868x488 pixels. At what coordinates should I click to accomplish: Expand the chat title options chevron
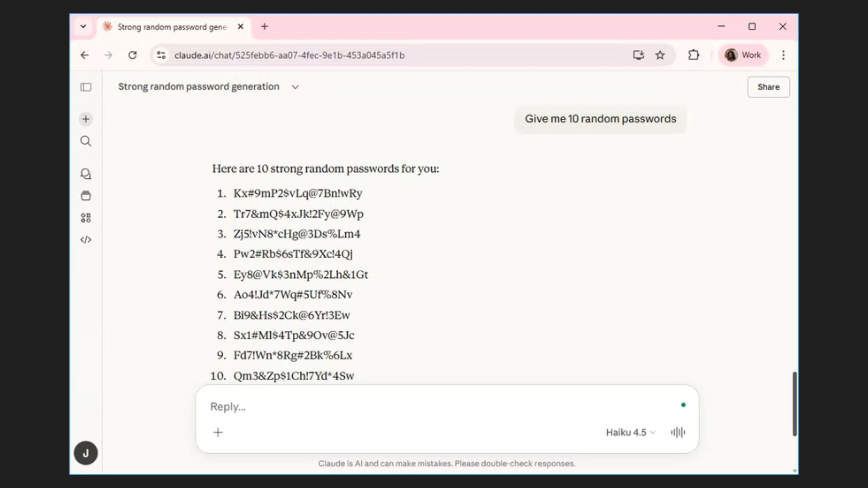295,87
